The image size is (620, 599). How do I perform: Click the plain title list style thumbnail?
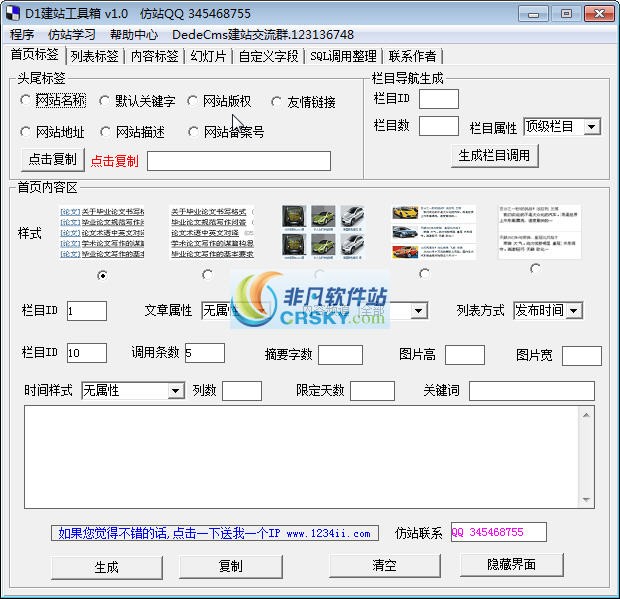212,232
